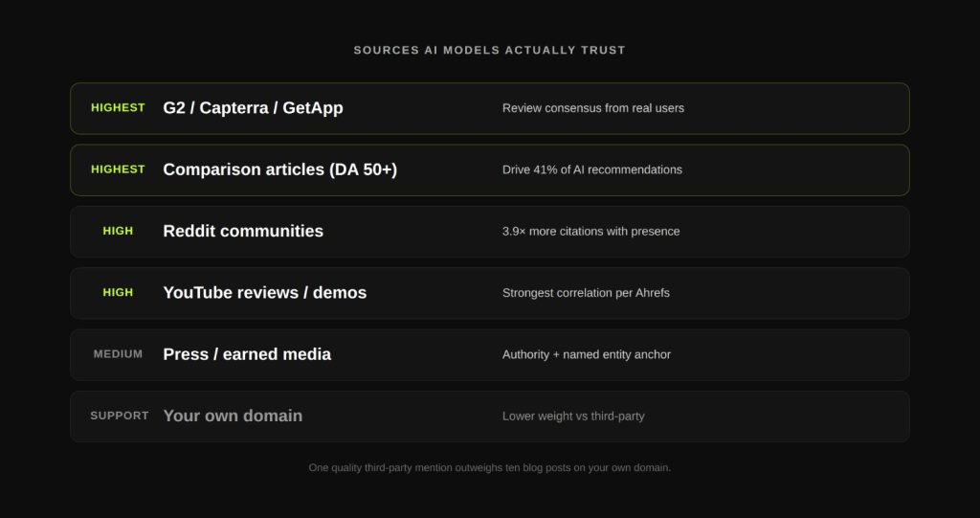
Task: Click "Authority + named entity anchor" text
Action: pos(586,354)
